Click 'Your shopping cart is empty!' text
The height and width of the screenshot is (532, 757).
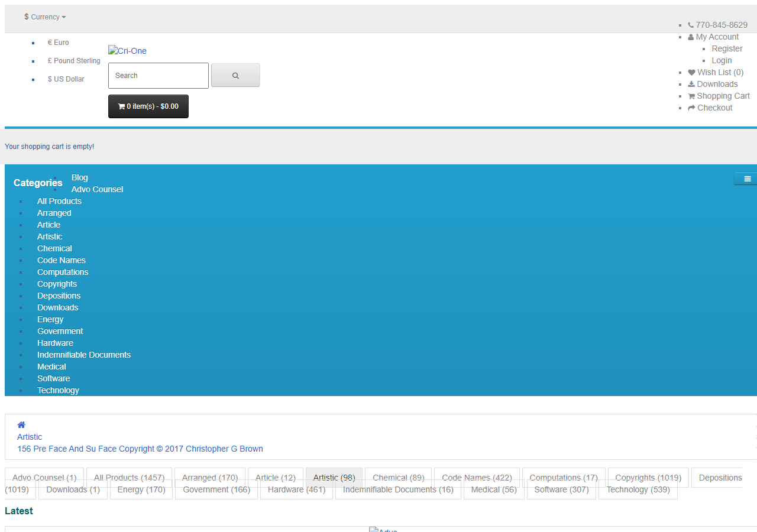[x=49, y=147]
